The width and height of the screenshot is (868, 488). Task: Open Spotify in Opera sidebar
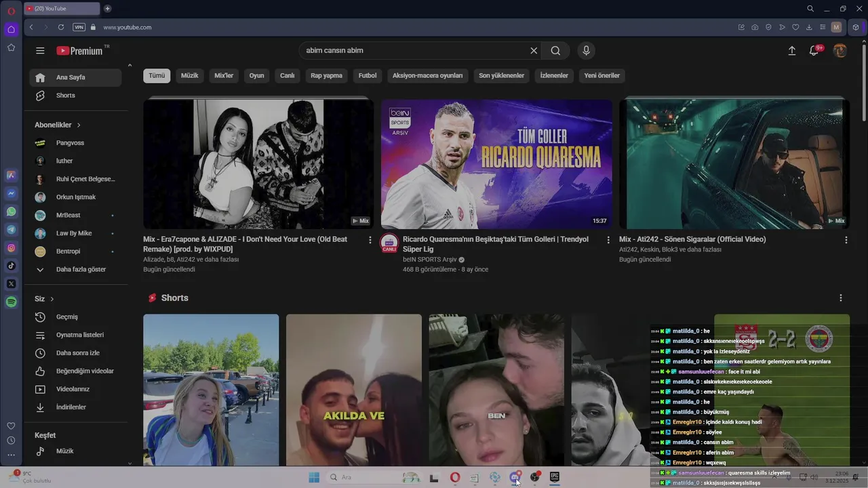point(11,302)
